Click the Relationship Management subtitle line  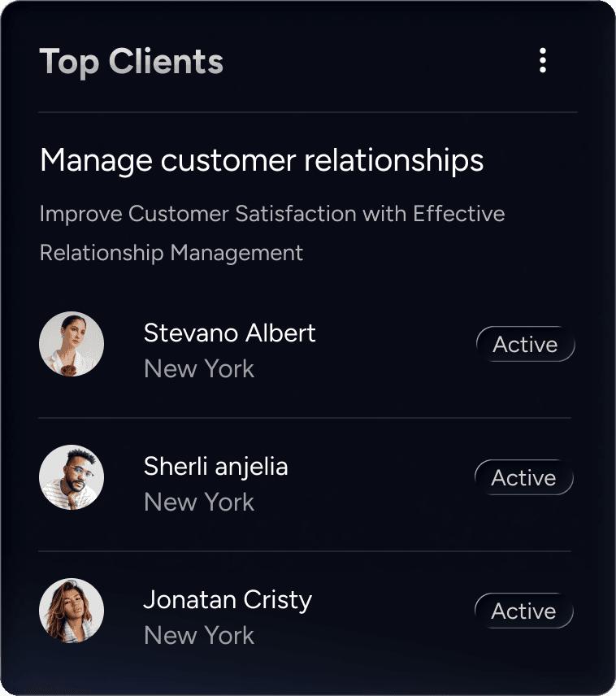click(x=171, y=253)
